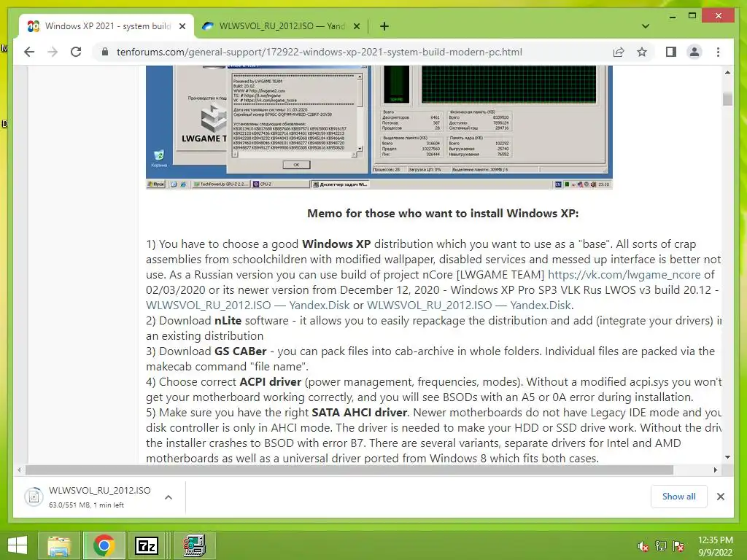The width and height of the screenshot is (747, 560).
Task: Open the Chrome profile avatar
Action: click(694, 52)
